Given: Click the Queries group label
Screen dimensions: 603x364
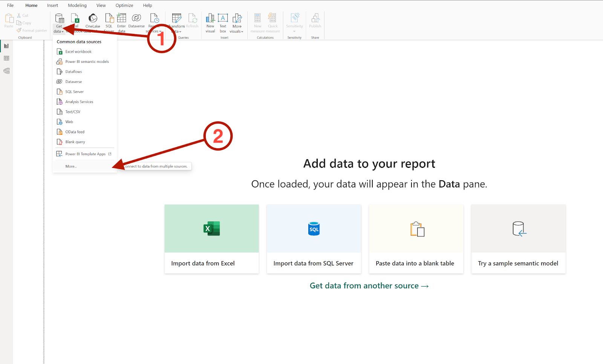Looking at the screenshot, I should coord(184,38).
